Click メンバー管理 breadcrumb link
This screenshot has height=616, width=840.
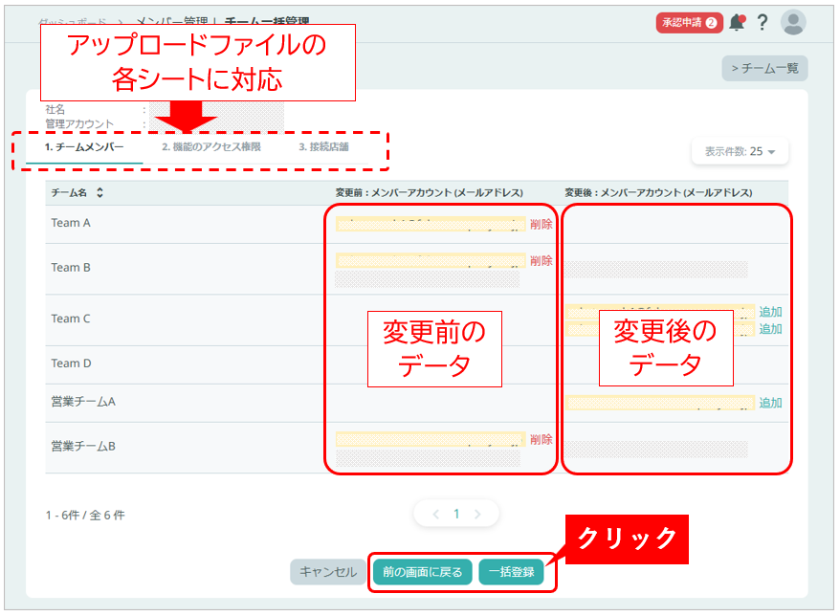pyautogui.click(x=171, y=20)
